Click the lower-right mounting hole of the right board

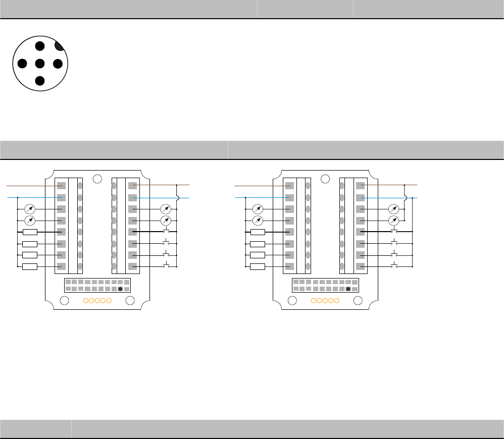click(x=358, y=301)
